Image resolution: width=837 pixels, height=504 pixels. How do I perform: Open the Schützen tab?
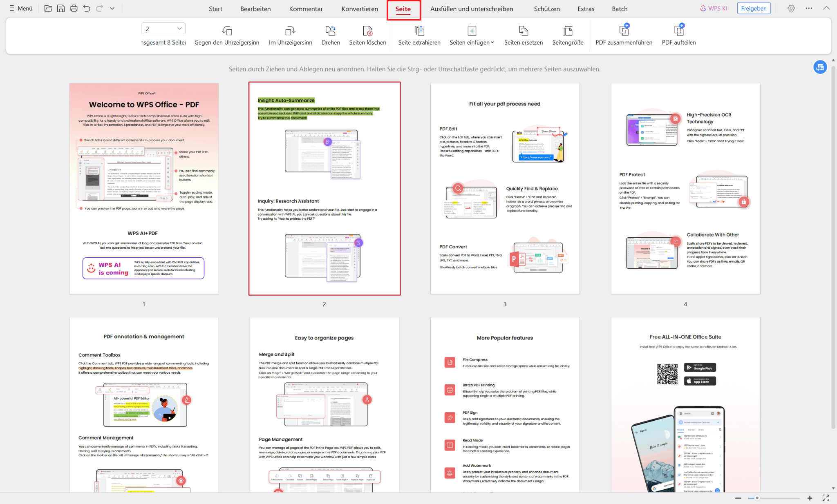pos(546,9)
